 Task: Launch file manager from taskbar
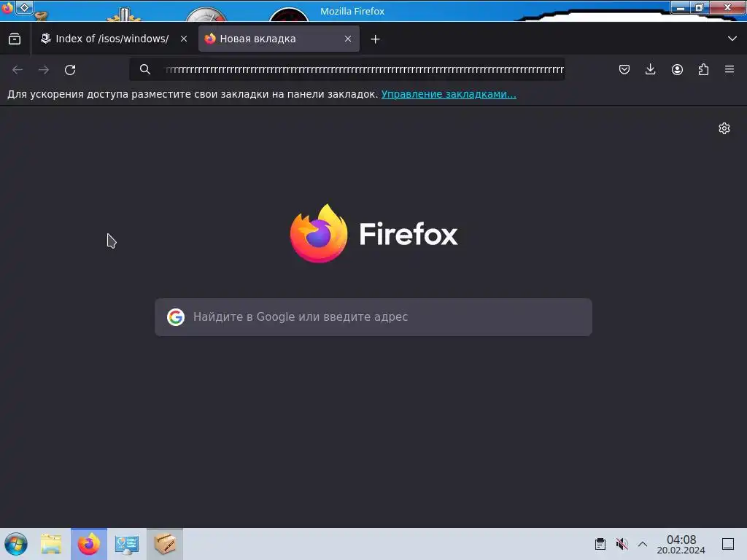click(x=51, y=544)
